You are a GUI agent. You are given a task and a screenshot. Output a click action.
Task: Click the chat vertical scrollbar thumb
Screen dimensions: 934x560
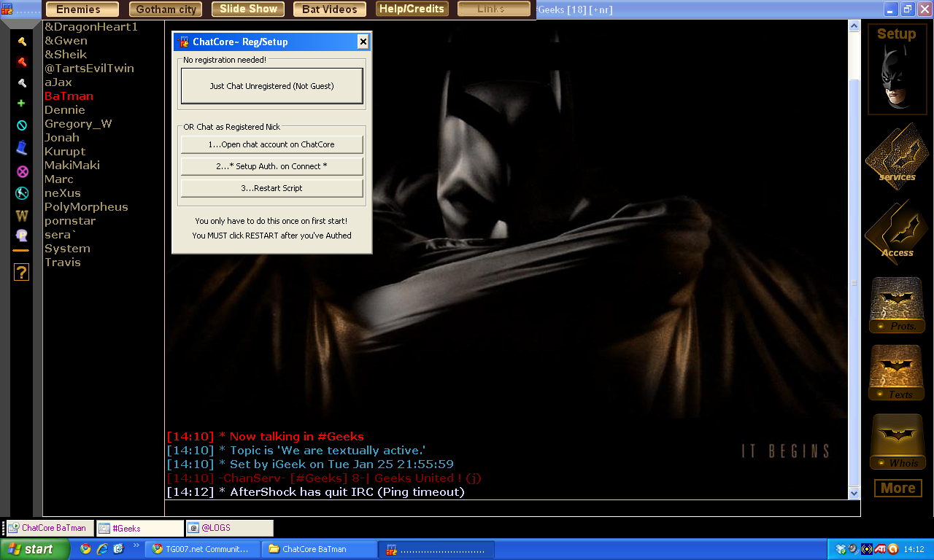[854, 283]
